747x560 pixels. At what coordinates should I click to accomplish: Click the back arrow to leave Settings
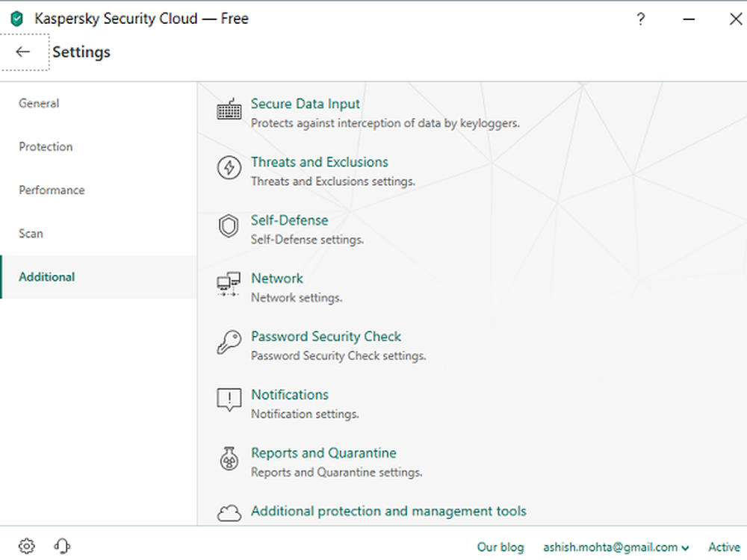pyautogui.click(x=23, y=52)
